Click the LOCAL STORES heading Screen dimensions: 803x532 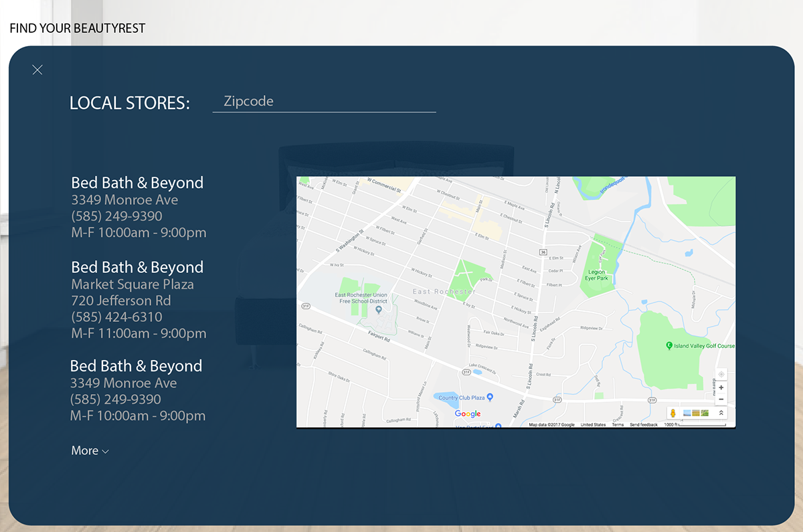pyautogui.click(x=130, y=103)
